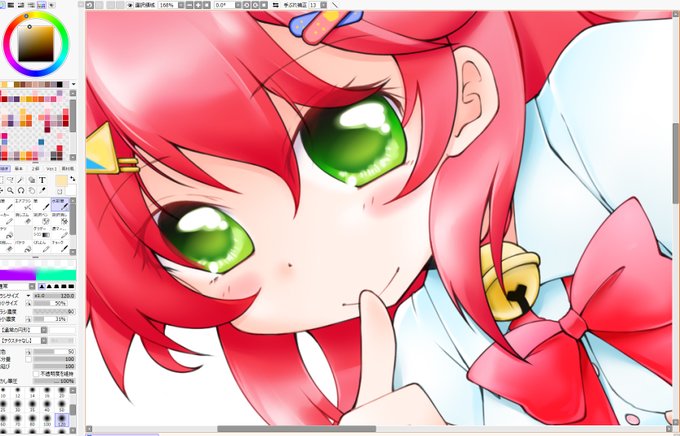Reset canvas rotation button
Screen dimensions: 680x436
click(x=264, y=5)
